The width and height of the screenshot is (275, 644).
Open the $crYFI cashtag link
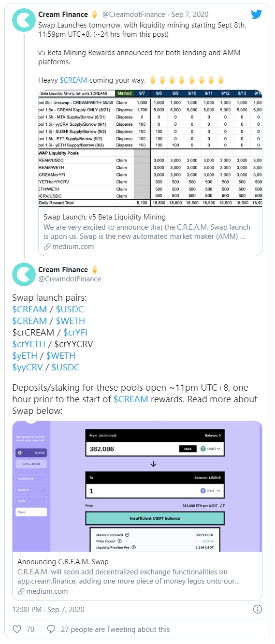[x=75, y=332]
